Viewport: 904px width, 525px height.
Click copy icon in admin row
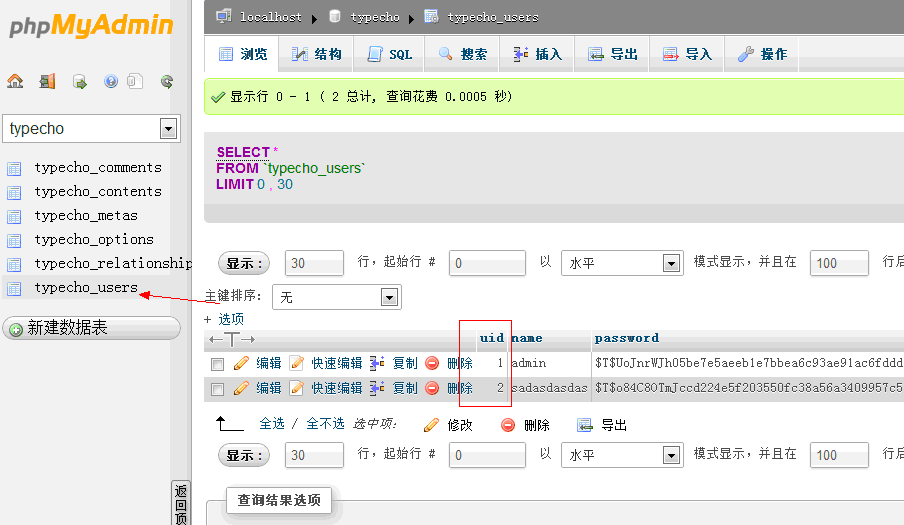click(377, 363)
